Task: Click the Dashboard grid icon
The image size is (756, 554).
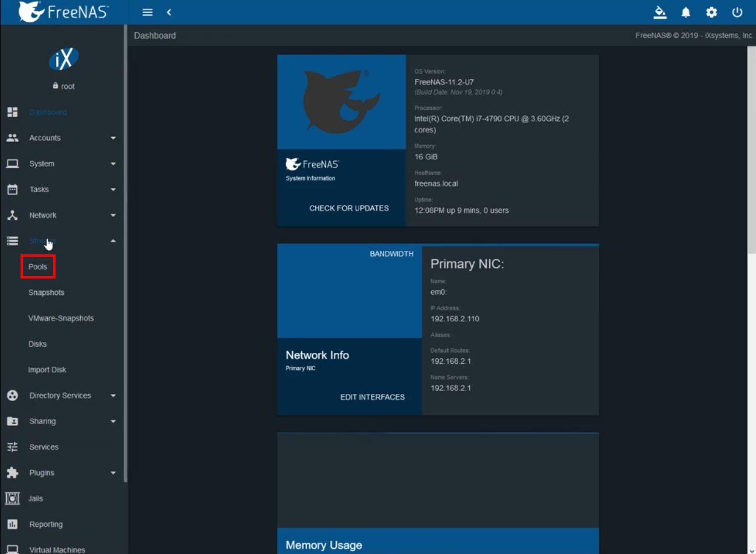Action: click(12, 112)
